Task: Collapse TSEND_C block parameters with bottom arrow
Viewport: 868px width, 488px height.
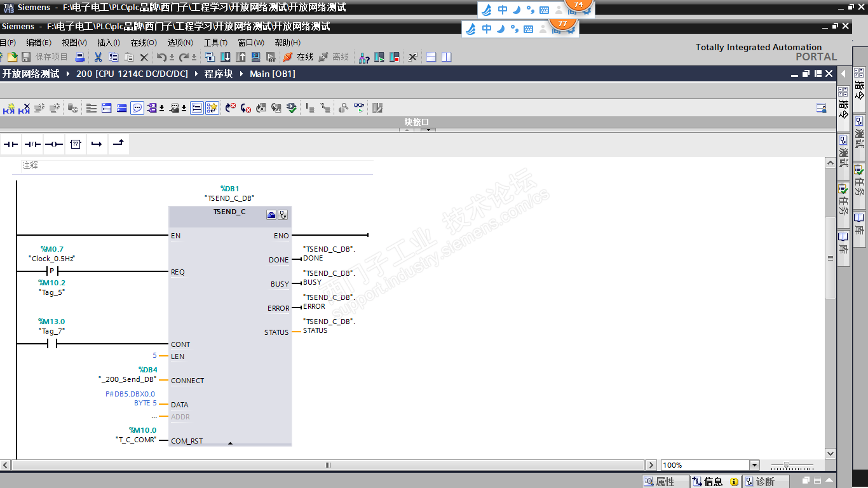Action: pos(230,444)
